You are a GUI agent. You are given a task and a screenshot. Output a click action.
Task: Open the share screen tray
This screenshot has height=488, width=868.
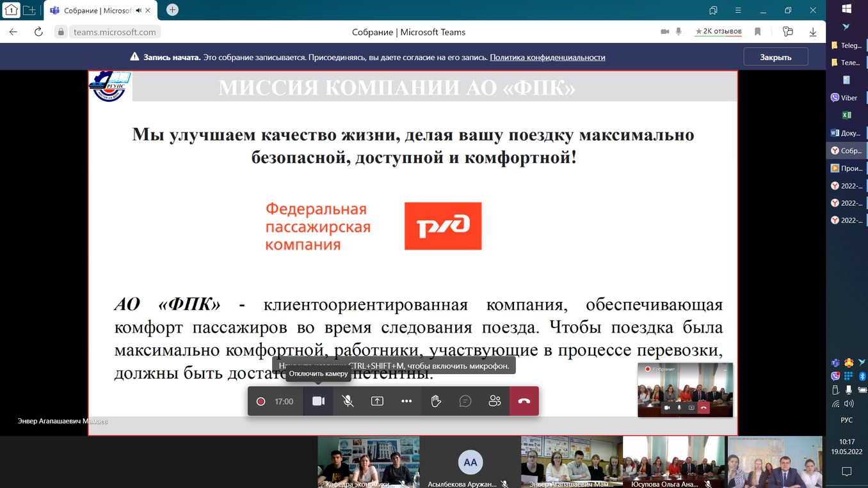tap(377, 401)
